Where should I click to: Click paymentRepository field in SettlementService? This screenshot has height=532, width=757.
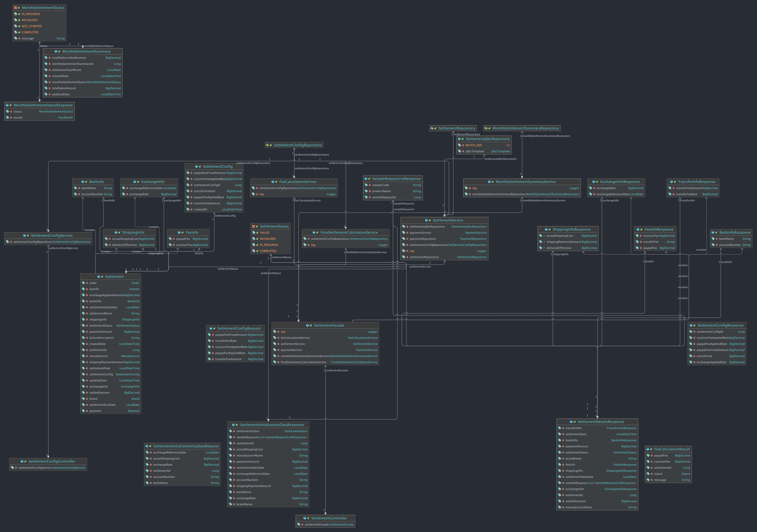coord(444,239)
